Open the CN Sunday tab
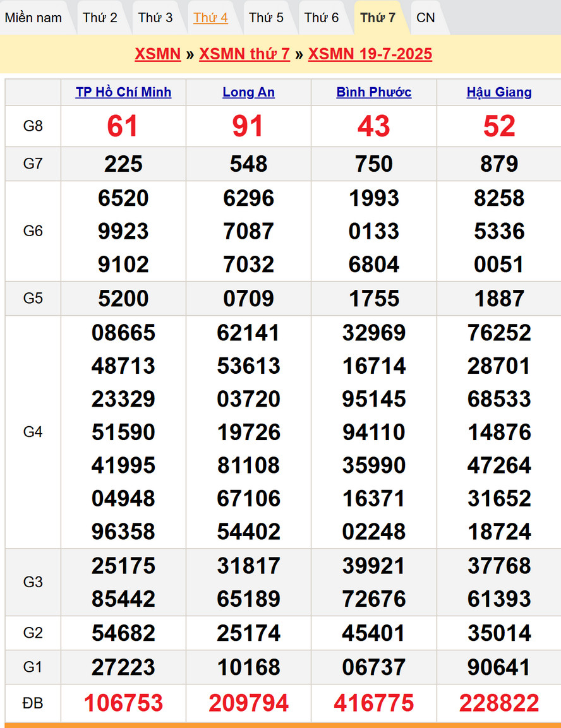The width and height of the screenshot is (561, 728). [426, 18]
